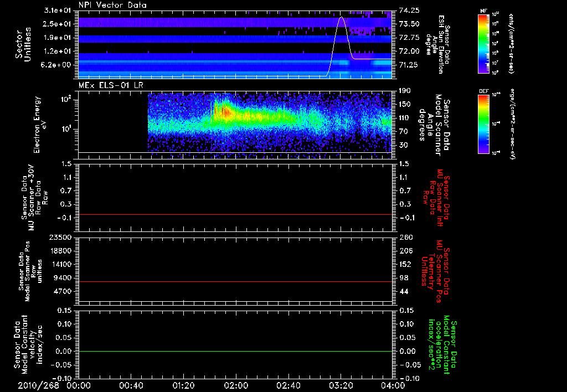Click the NF color bar units label
Screen dimensions: 567x392
tap(511, 44)
